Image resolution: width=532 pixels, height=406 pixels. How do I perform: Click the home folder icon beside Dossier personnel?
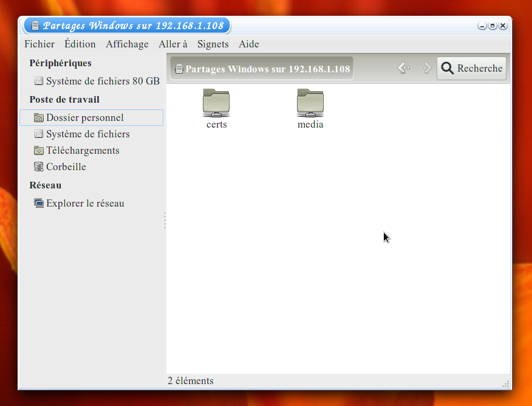pyautogui.click(x=39, y=118)
